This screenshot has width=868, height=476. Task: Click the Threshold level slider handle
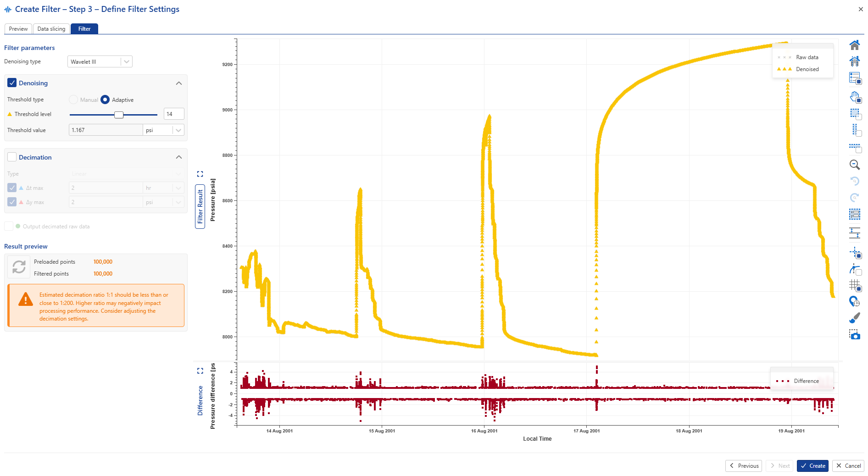tap(119, 115)
